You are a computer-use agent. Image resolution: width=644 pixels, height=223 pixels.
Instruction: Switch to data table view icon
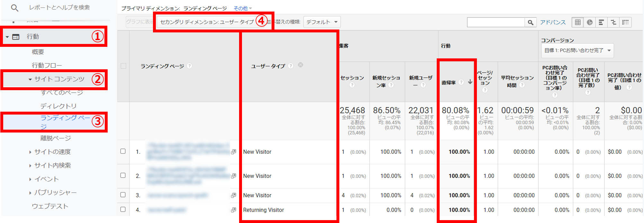coord(578,22)
